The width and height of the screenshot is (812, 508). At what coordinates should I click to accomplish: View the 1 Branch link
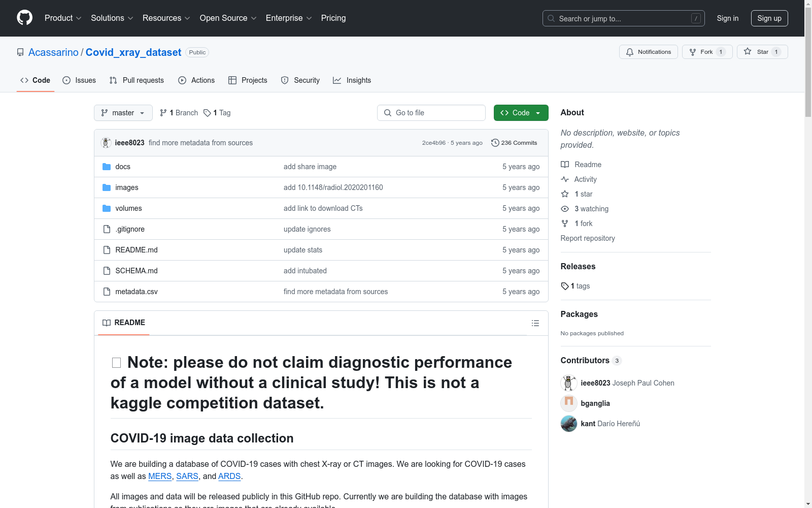[x=179, y=113]
